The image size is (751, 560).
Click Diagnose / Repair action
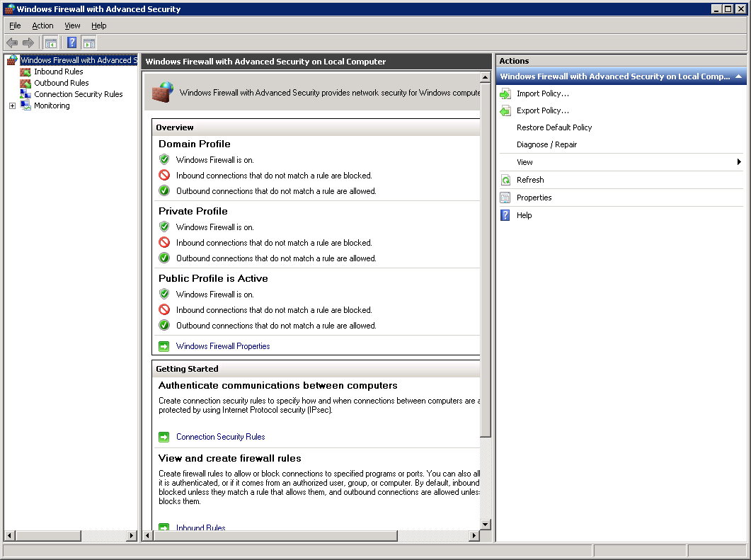[x=546, y=144]
